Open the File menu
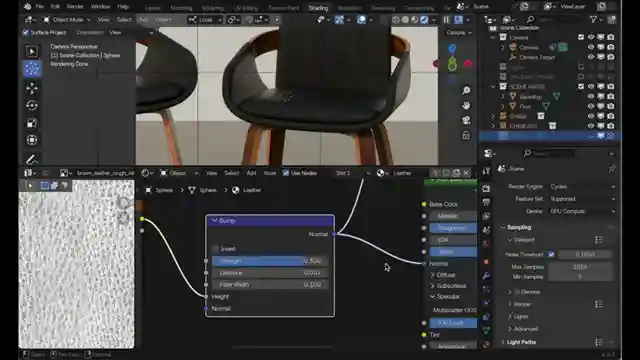The width and height of the screenshot is (640, 360). click(40, 7)
